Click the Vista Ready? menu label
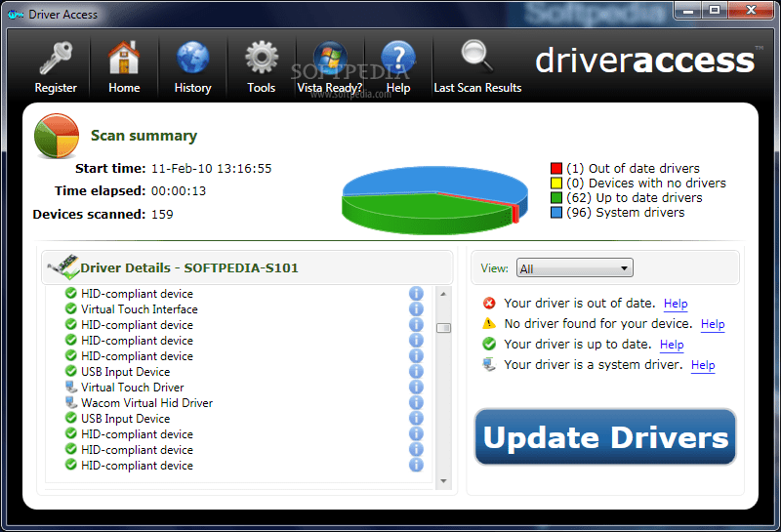 coord(329,88)
